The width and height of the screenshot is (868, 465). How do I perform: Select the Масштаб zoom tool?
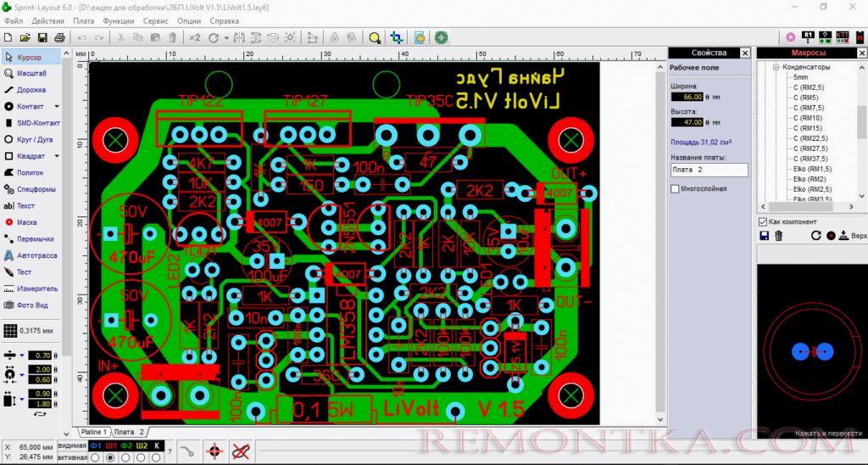[31, 73]
